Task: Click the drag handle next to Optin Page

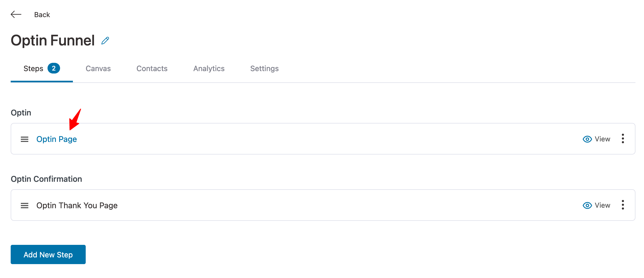Action: [x=24, y=139]
